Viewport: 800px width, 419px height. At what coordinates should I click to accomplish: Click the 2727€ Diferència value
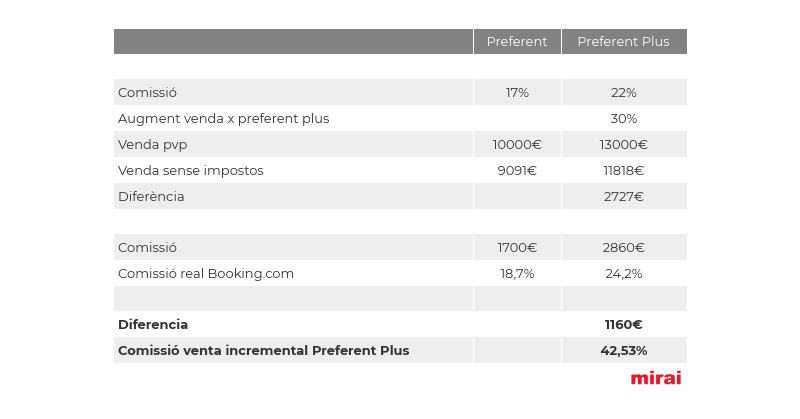point(623,196)
